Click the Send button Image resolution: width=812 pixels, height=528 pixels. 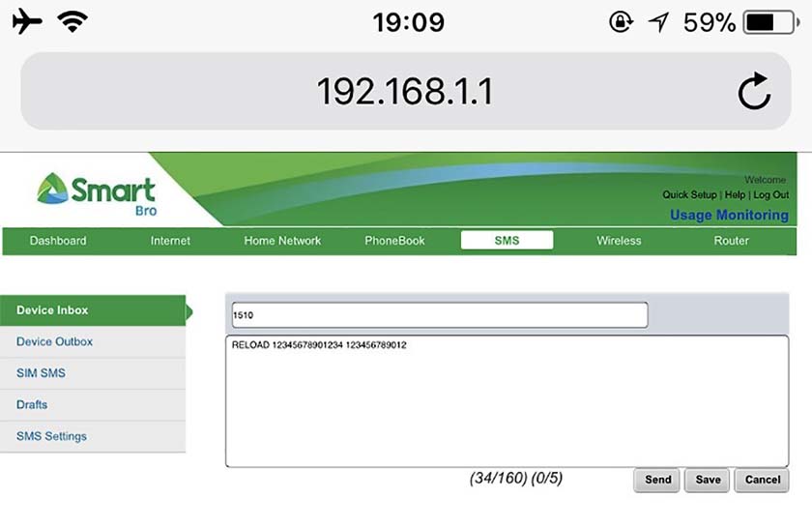pyautogui.click(x=656, y=480)
